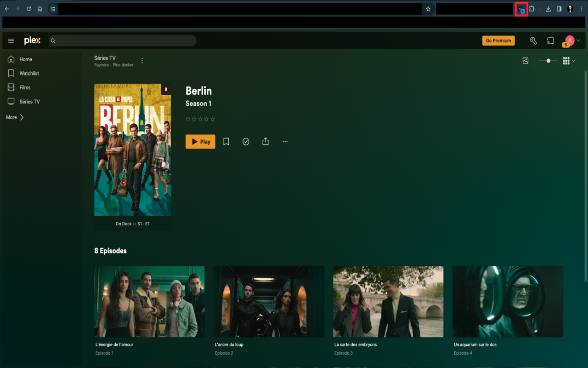
Task: Open the grid view mode dropdown
Action: click(569, 61)
